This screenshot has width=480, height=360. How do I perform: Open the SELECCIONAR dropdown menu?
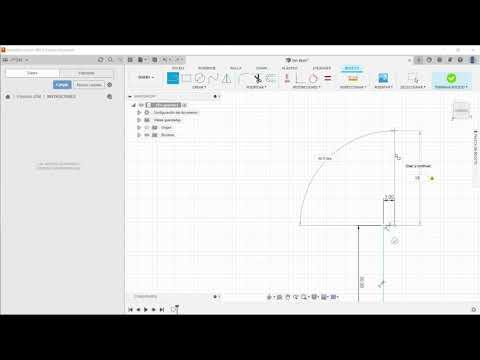click(413, 87)
